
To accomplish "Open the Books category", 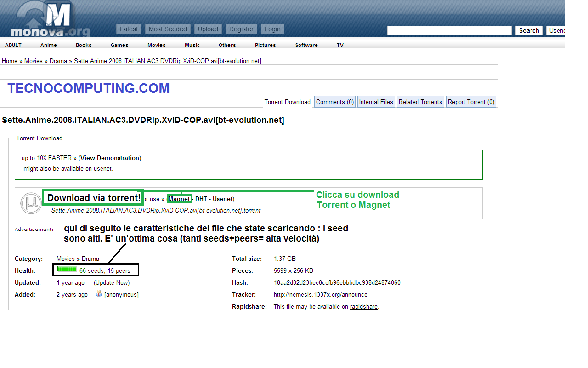I will [84, 45].
